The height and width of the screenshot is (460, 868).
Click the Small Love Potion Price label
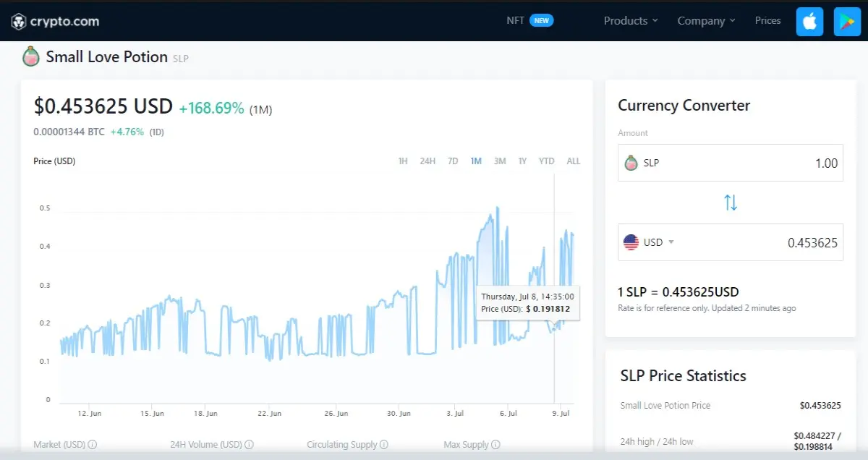pyautogui.click(x=665, y=405)
